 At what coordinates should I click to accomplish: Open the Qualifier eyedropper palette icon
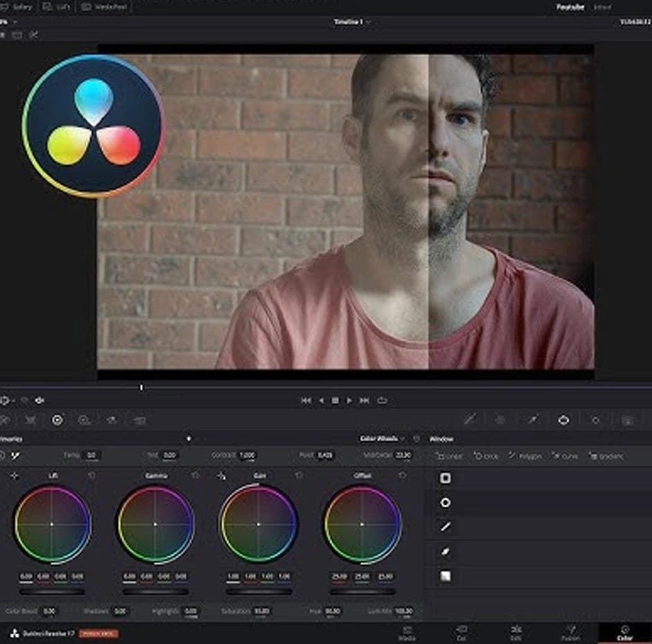pos(533,420)
